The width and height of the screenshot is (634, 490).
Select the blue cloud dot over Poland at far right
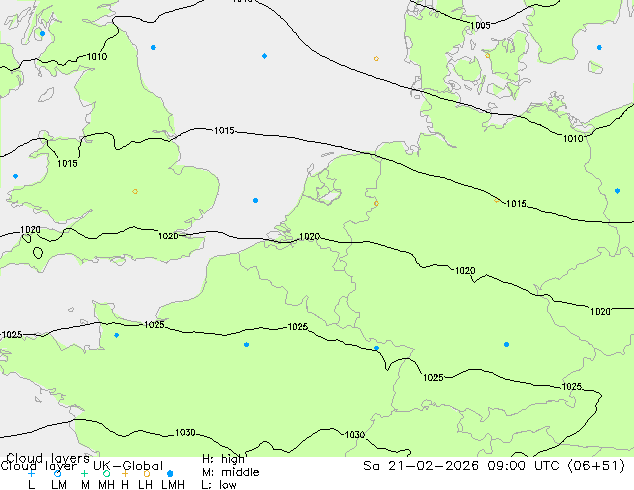point(617,191)
